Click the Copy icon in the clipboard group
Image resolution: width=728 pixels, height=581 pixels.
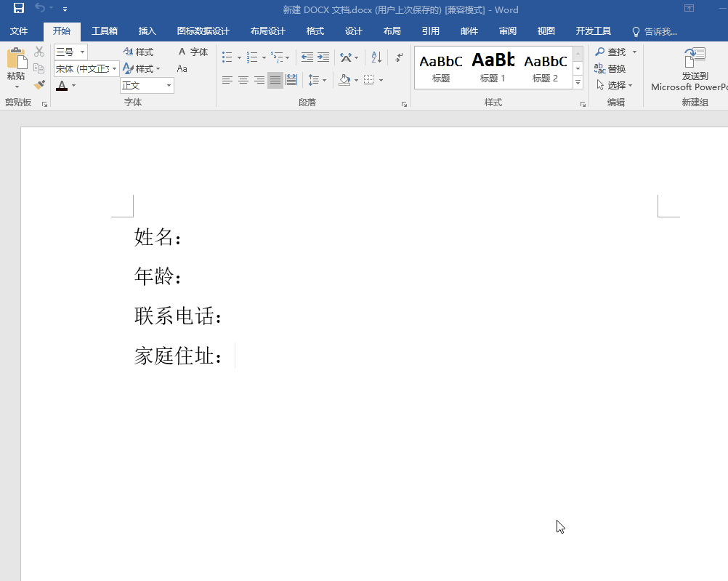point(40,68)
